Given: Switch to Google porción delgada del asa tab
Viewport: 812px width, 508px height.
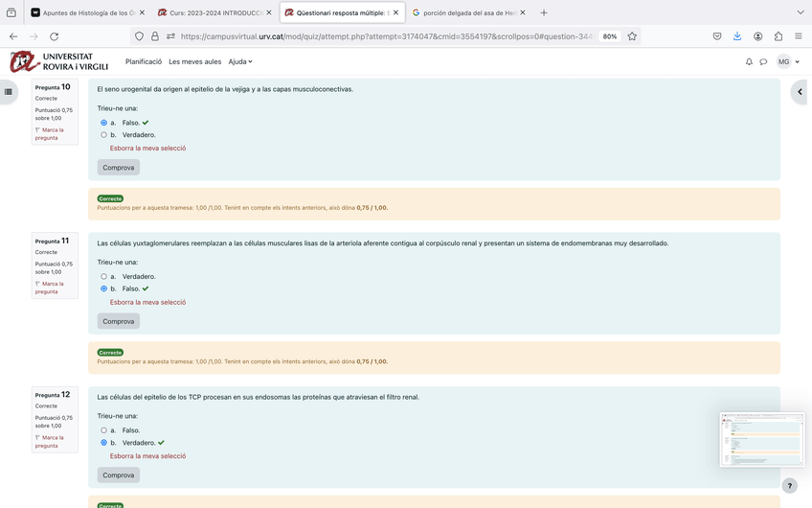Looking at the screenshot, I should pos(468,12).
